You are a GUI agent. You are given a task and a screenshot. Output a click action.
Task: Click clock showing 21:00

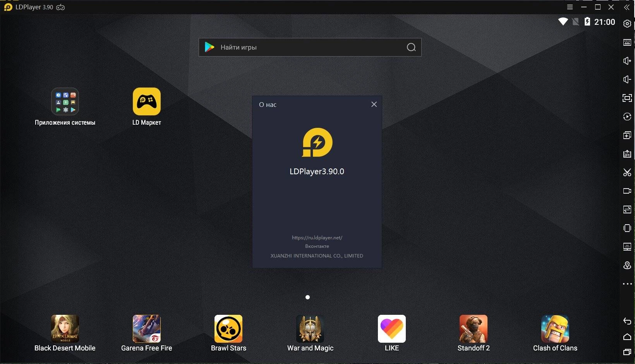coord(604,22)
